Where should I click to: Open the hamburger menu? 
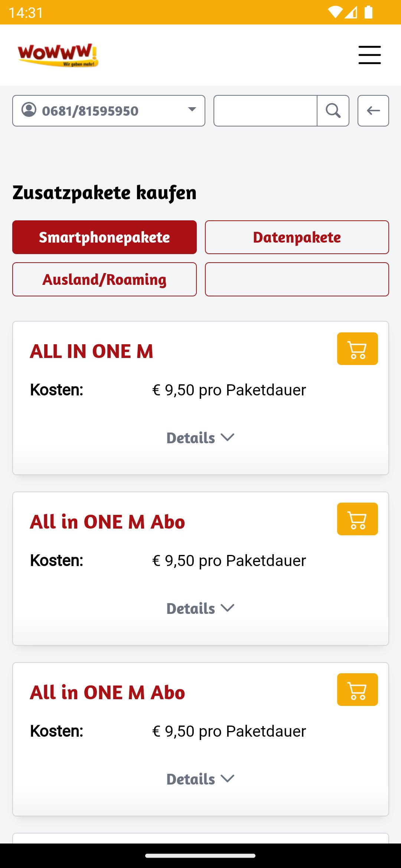(x=369, y=55)
